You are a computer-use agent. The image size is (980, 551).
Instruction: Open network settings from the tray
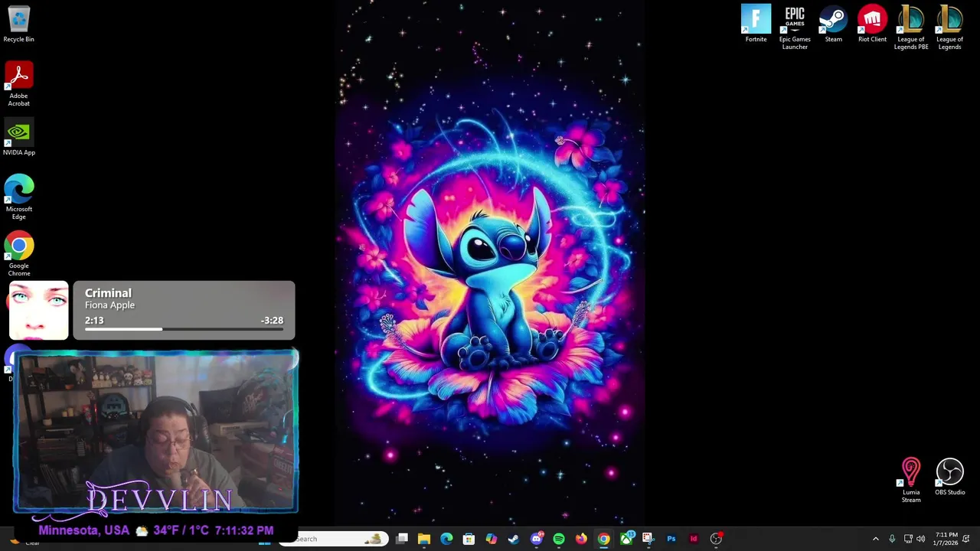(x=908, y=539)
